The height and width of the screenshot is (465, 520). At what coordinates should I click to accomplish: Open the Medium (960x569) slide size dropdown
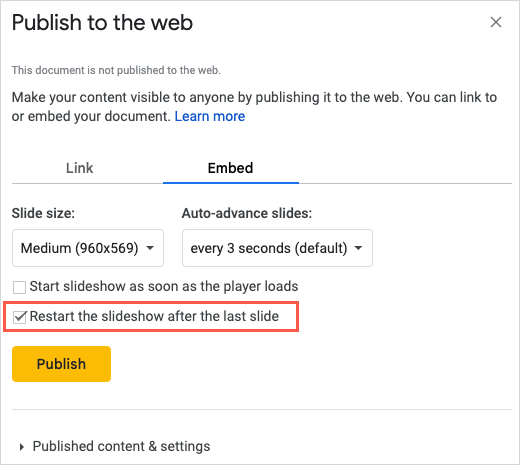pyautogui.click(x=88, y=248)
